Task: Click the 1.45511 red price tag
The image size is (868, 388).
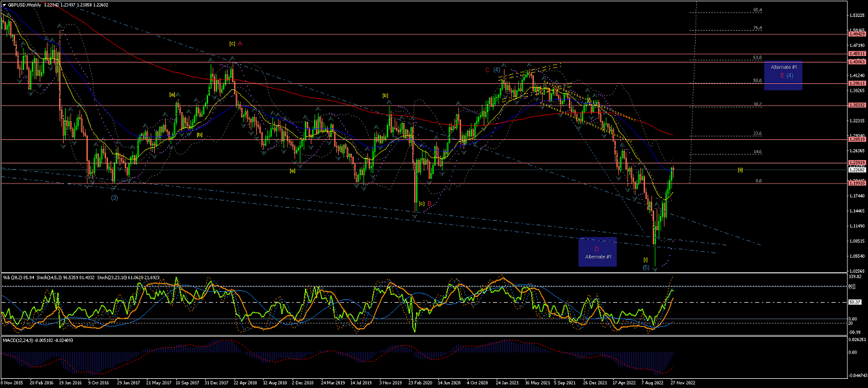Action: point(858,53)
